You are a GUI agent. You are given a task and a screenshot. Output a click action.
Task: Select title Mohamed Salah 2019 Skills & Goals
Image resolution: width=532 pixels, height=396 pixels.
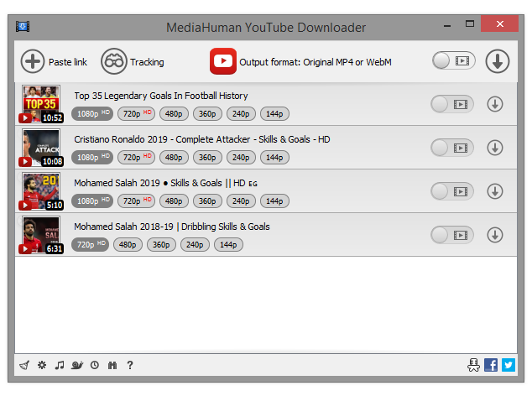point(165,183)
